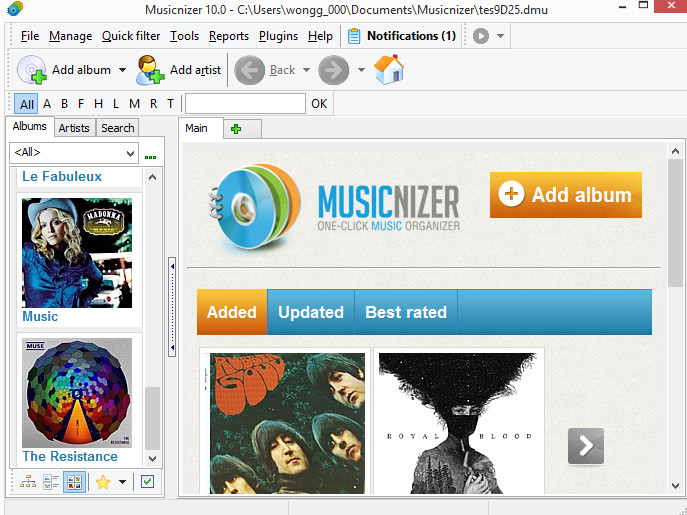Filter albums by letter T
The height and width of the screenshot is (515, 687).
(170, 104)
